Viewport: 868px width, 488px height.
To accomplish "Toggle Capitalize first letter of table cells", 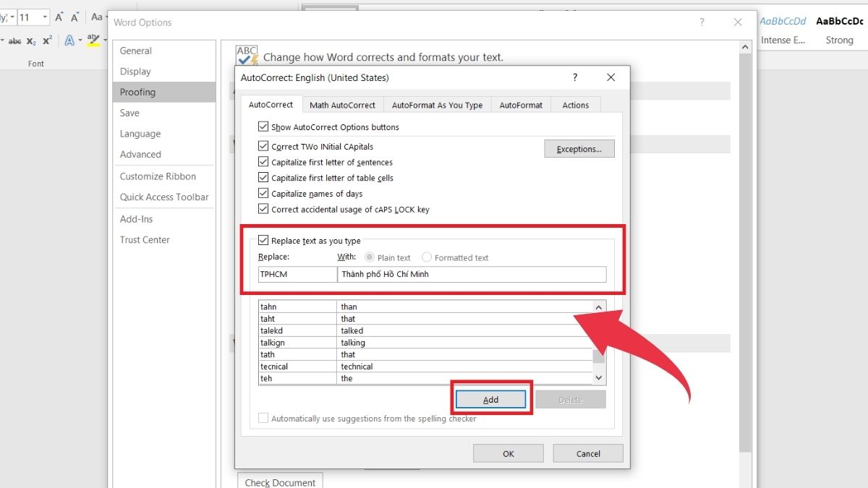I will [x=263, y=178].
